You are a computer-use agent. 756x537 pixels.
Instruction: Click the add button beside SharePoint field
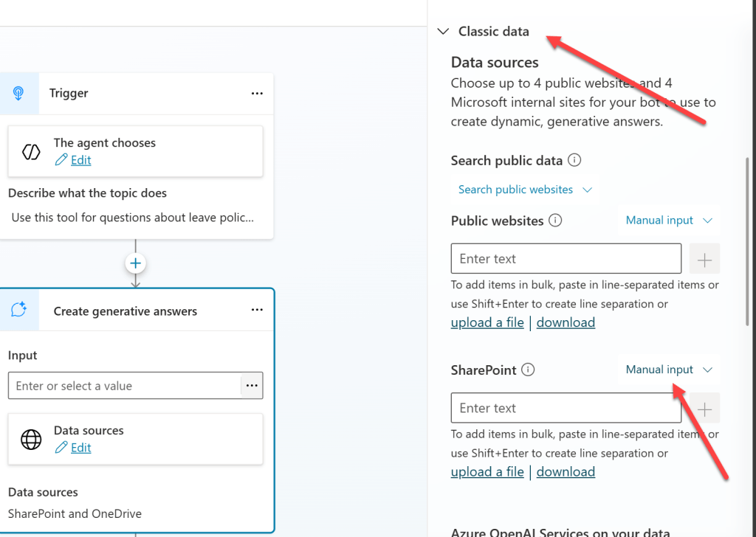click(704, 408)
